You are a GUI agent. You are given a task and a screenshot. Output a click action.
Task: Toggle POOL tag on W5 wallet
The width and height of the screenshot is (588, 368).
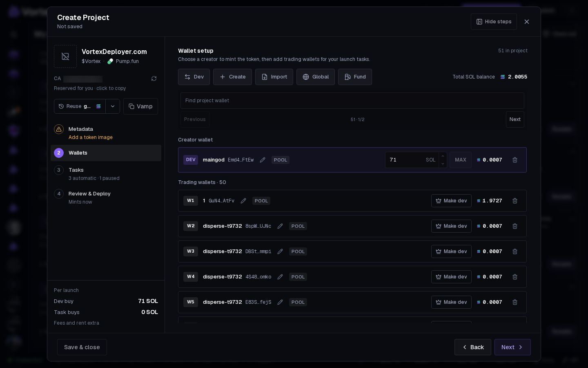tap(298, 302)
